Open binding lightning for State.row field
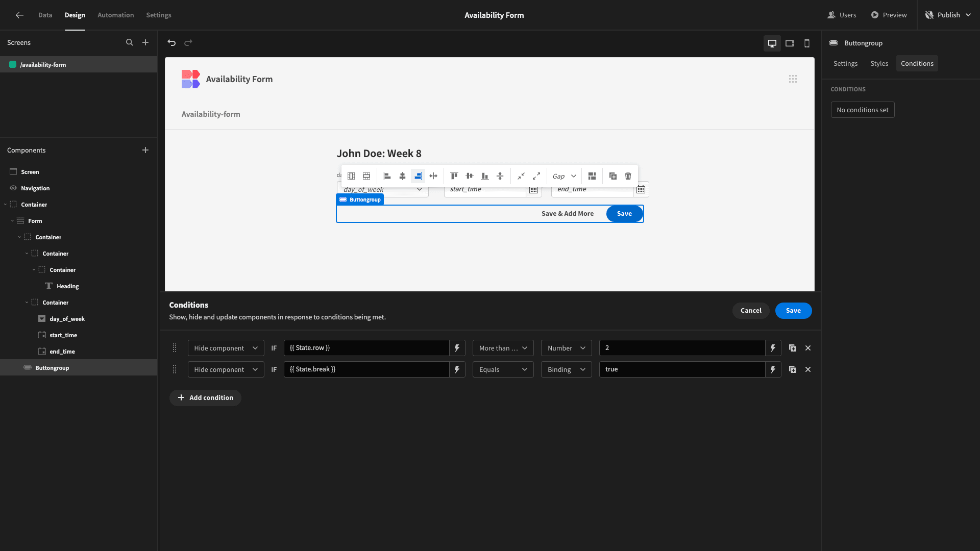This screenshot has height=551, width=980. tap(457, 348)
